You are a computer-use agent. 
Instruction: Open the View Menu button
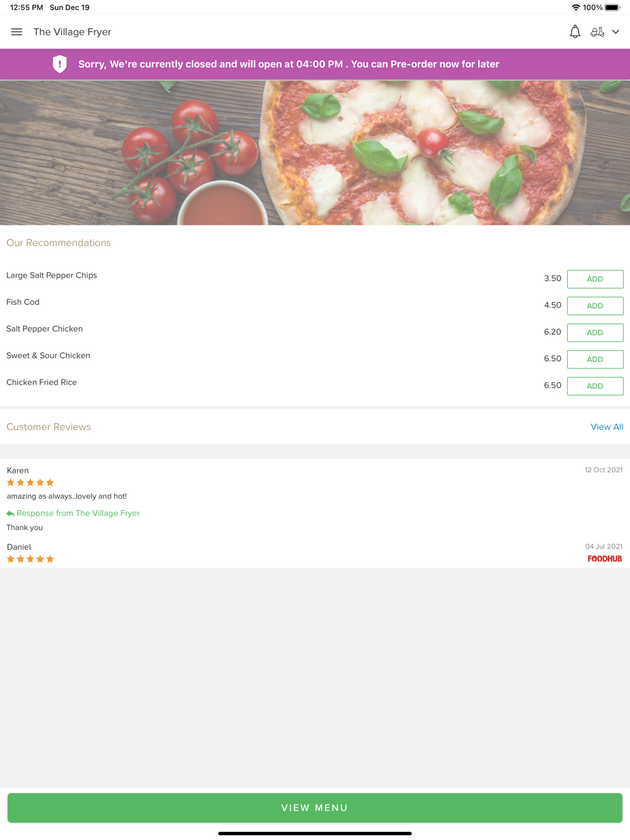tap(315, 808)
